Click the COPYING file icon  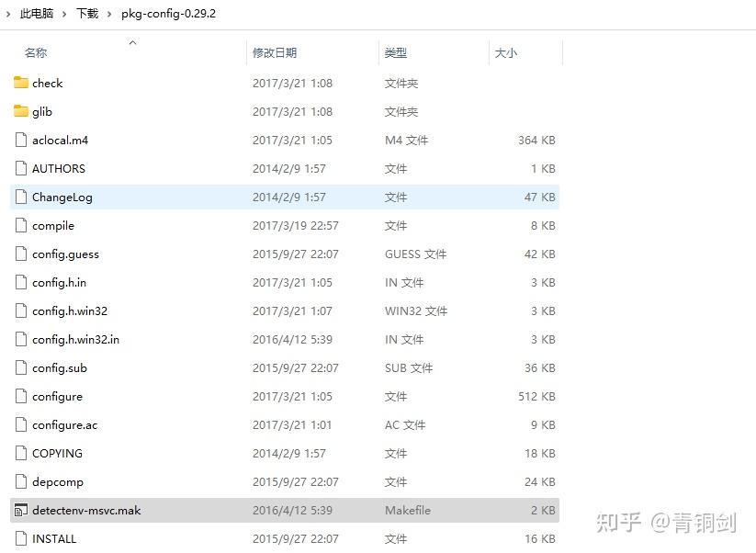pyautogui.click(x=21, y=453)
